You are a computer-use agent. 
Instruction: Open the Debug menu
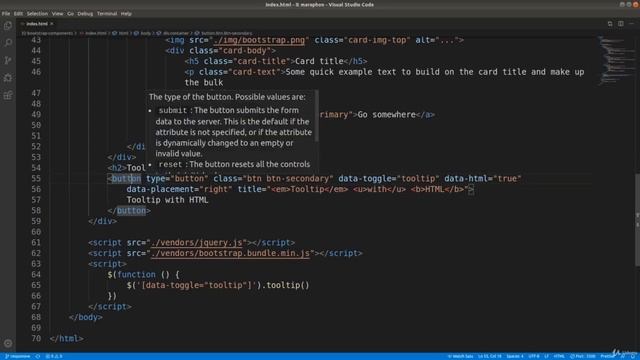pyautogui.click(x=85, y=13)
